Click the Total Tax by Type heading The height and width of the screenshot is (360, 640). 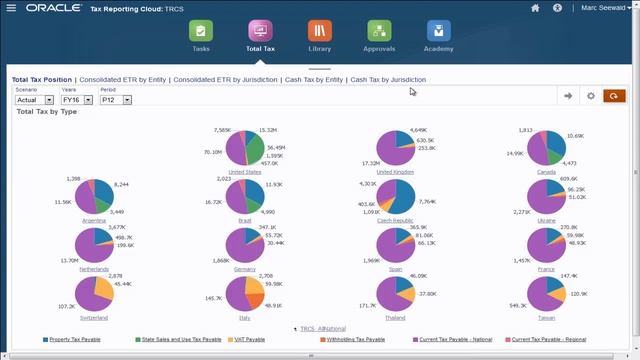pos(47,111)
